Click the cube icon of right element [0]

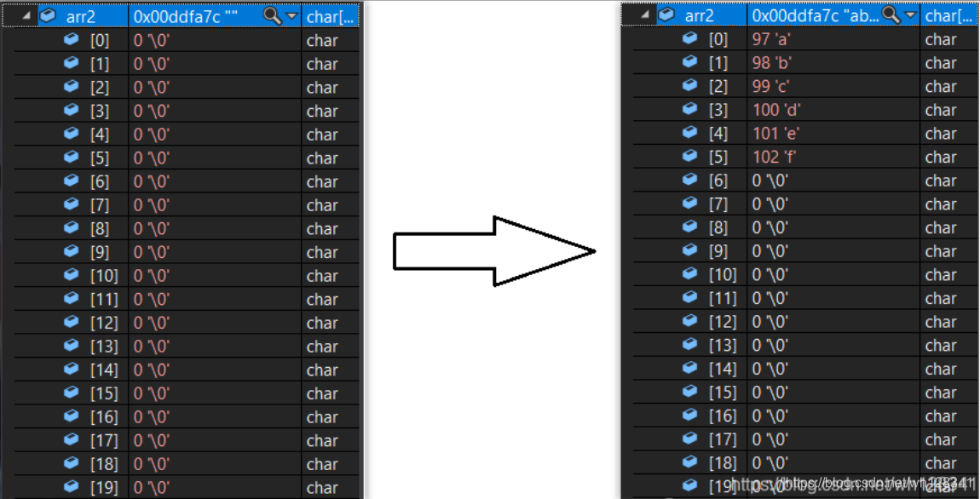pyautogui.click(x=690, y=38)
